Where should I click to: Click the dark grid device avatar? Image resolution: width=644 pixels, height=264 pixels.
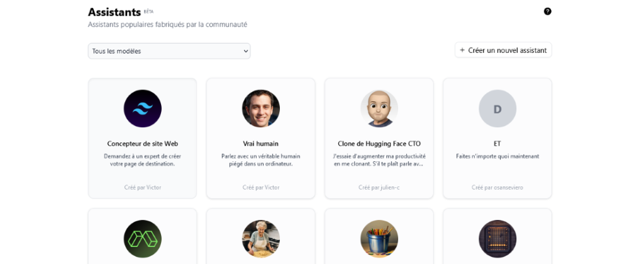click(497, 239)
